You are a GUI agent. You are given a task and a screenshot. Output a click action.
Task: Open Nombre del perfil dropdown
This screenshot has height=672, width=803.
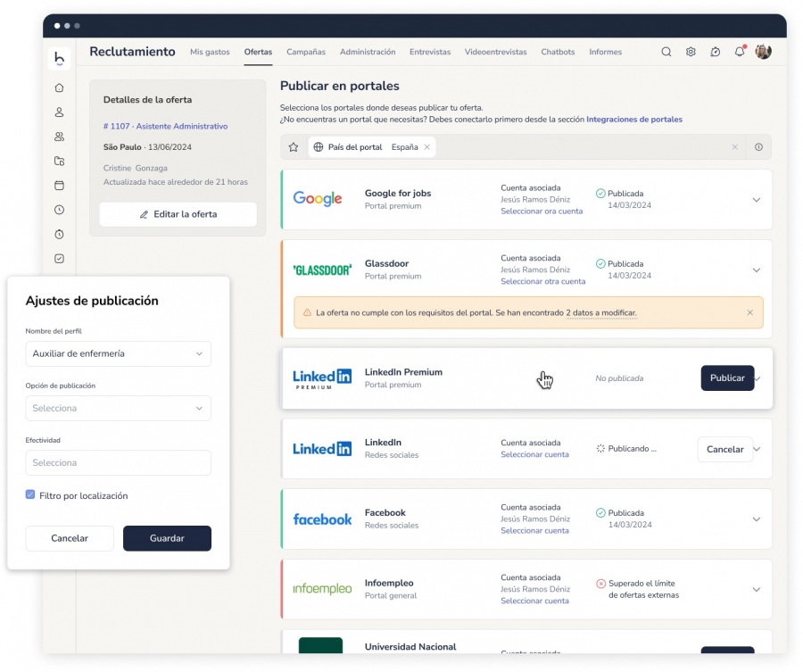[119, 353]
